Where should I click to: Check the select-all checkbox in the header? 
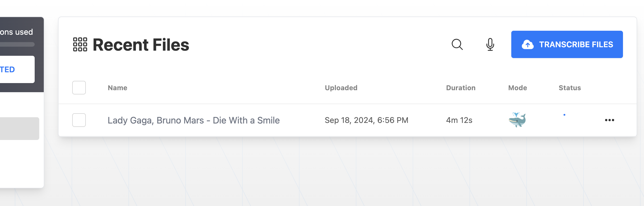pos(79,88)
